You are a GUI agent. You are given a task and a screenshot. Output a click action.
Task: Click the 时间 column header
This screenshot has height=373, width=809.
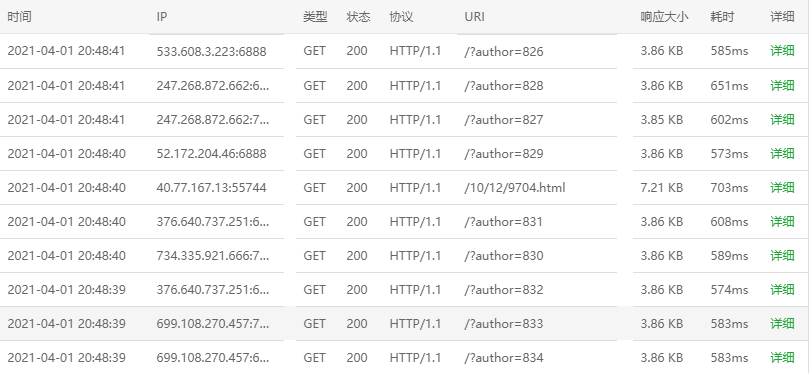point(20,17)
